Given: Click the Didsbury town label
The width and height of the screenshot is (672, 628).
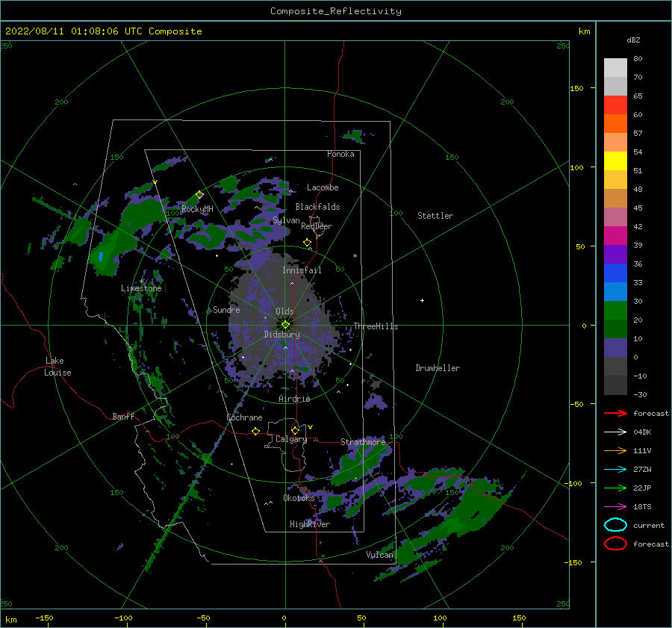Looking at the screenshot, I should [282, 335].
